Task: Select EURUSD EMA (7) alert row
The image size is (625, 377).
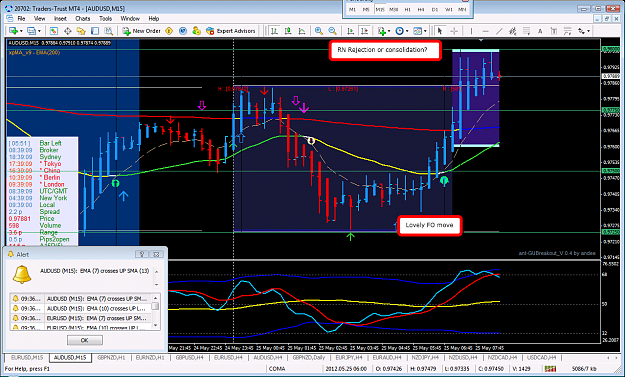Action: (81, 318)
